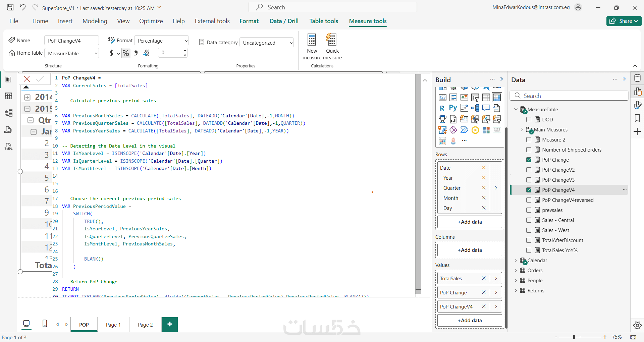The height and width of the screenshot is (342, 644).
Task: Select the Paginated report visual
Action: point(453,119)
